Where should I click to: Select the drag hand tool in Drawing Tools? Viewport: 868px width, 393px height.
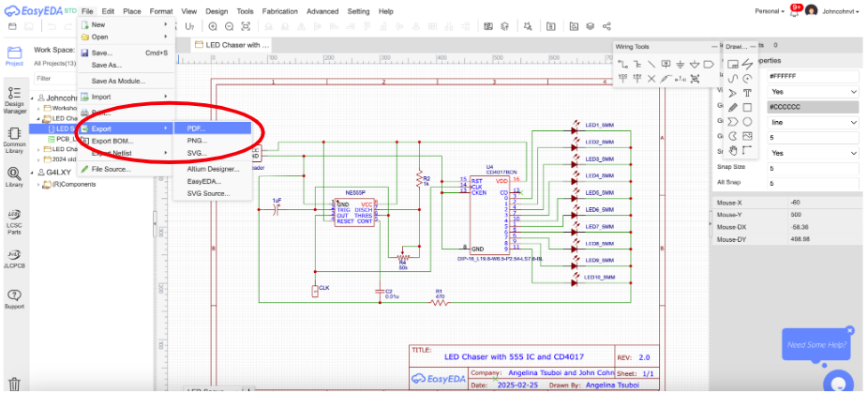pos(732,150)
